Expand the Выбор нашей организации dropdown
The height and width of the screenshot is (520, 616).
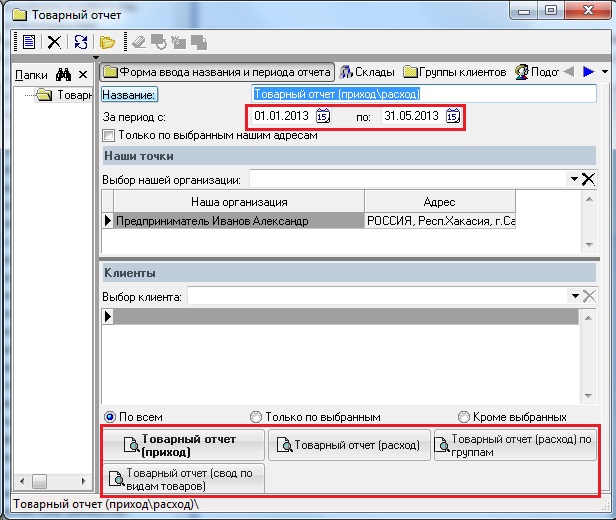coord(574,179)
